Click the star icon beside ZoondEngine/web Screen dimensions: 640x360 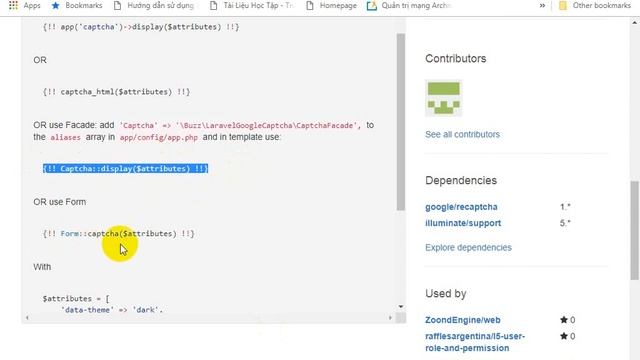click(x=564, y=320)
